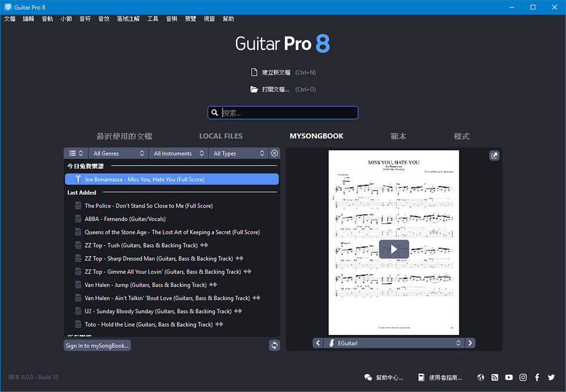Viewport: 566px width, 392px height.
Task: Play the Miss You, Hate You preview
Action: click(394, 249)
